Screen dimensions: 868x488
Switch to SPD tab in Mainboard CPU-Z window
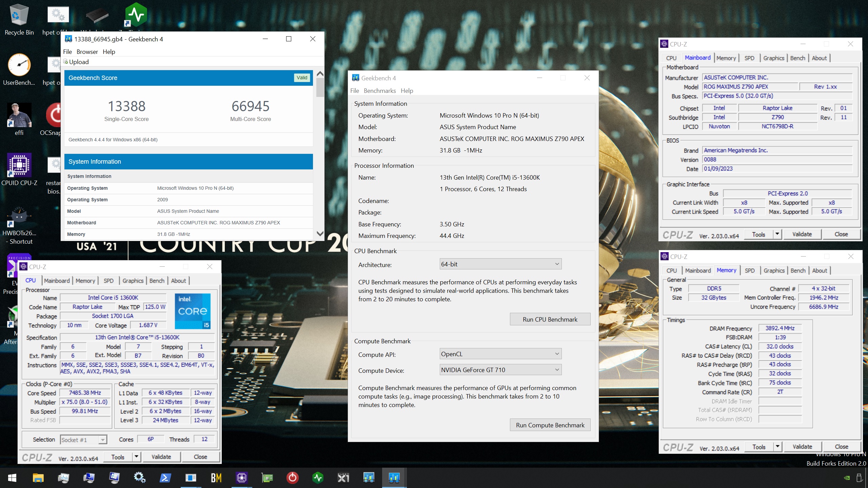749,58
